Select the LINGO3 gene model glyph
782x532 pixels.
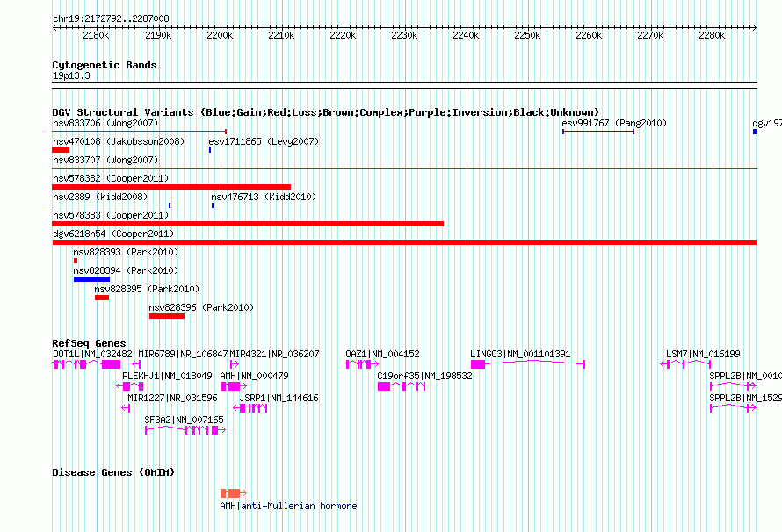[528, 364]
